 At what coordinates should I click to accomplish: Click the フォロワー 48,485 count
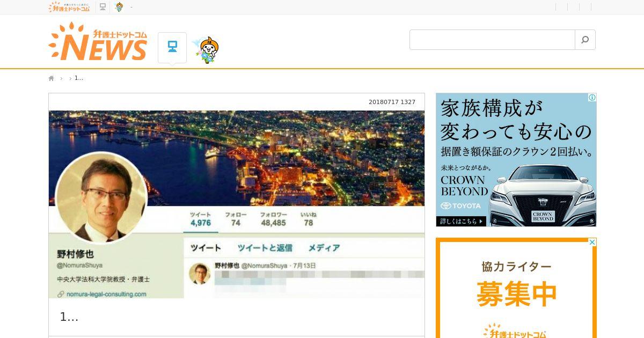pos(274,219)
